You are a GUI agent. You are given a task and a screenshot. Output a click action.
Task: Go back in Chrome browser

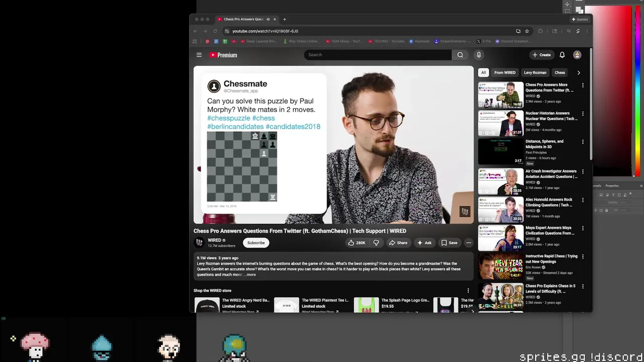click(195, 31)
